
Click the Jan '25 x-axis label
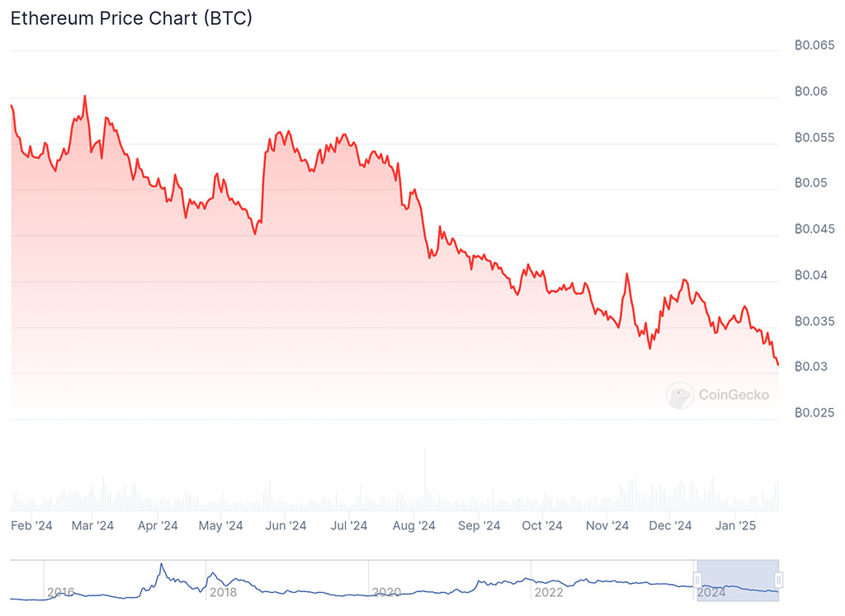pyautogui.click(x=736, y=525)
